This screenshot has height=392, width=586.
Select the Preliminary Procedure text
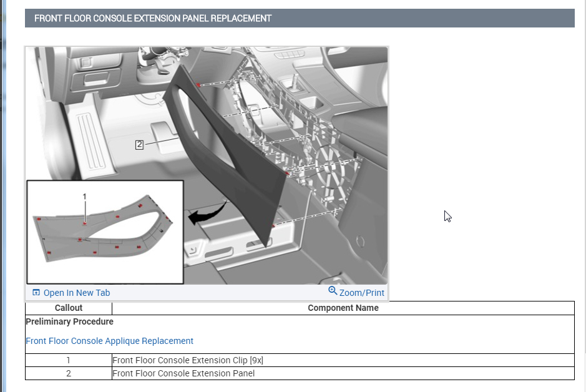[x=69, y=321]
